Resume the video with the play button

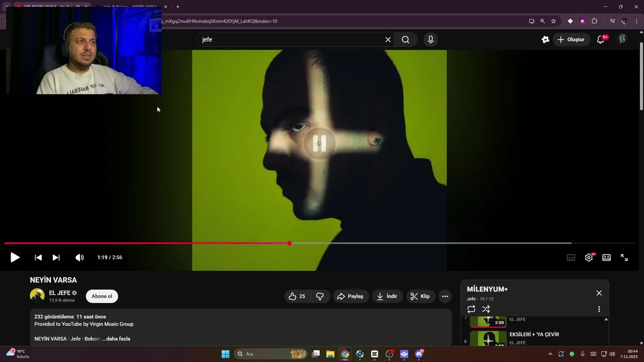tap(15, 257)
